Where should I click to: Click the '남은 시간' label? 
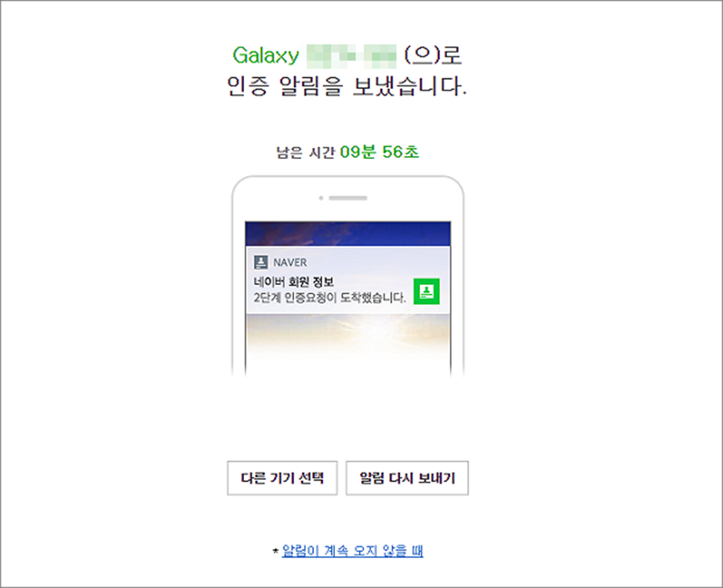(304, 152)
